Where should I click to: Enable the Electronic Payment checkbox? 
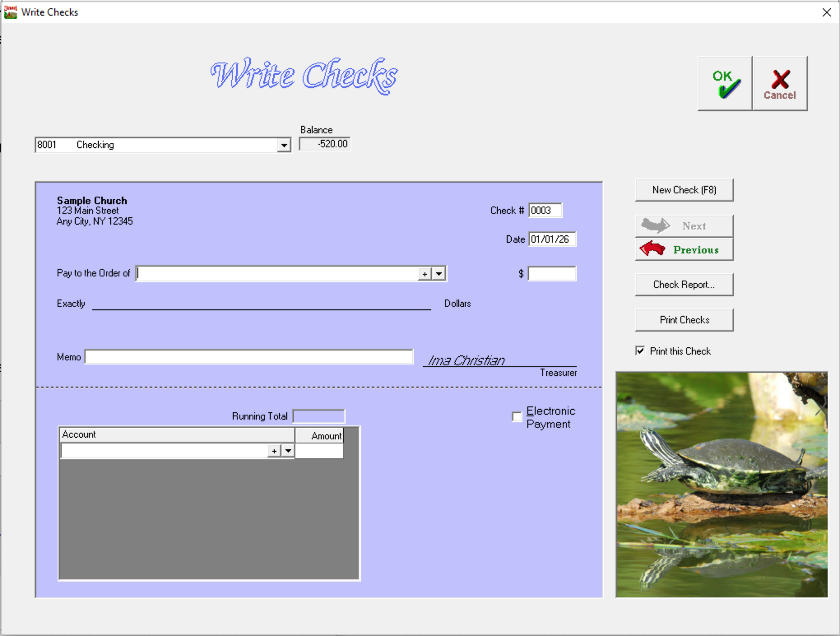[x=517, y=417]
